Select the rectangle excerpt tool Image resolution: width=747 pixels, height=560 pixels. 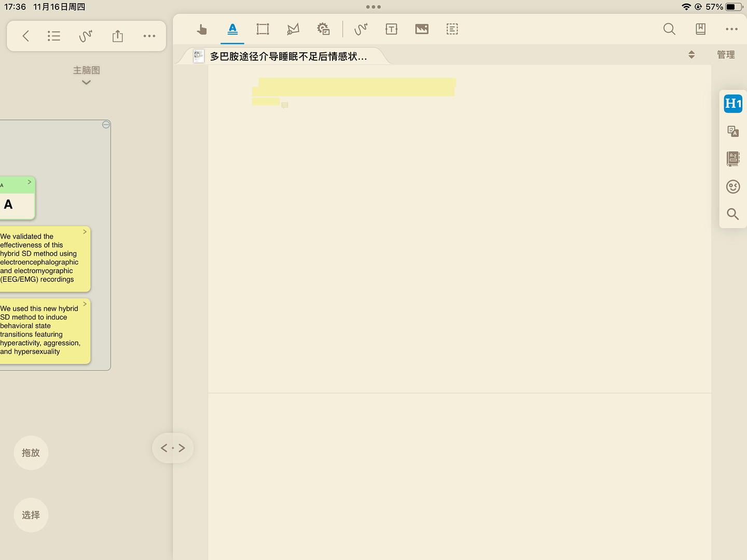(263, 29)
